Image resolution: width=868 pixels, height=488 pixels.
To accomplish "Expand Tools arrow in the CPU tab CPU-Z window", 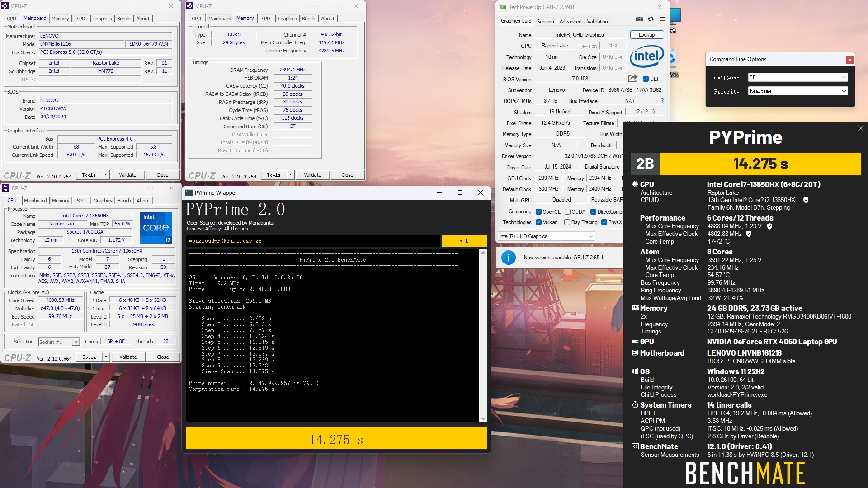I will click(106, 357).
